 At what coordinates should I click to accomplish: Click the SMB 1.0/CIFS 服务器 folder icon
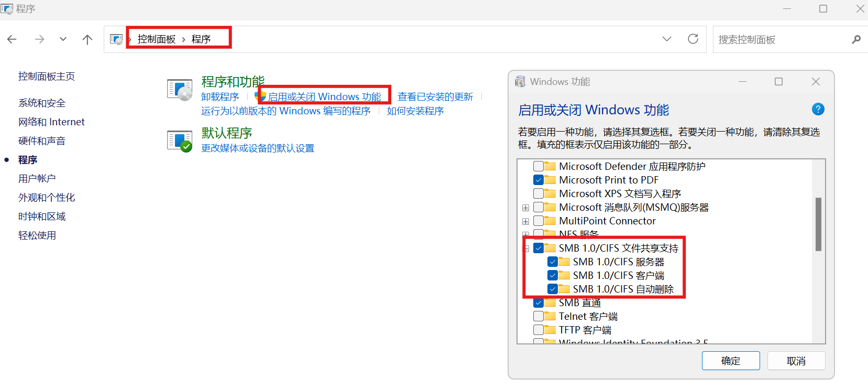pos(564,262)
